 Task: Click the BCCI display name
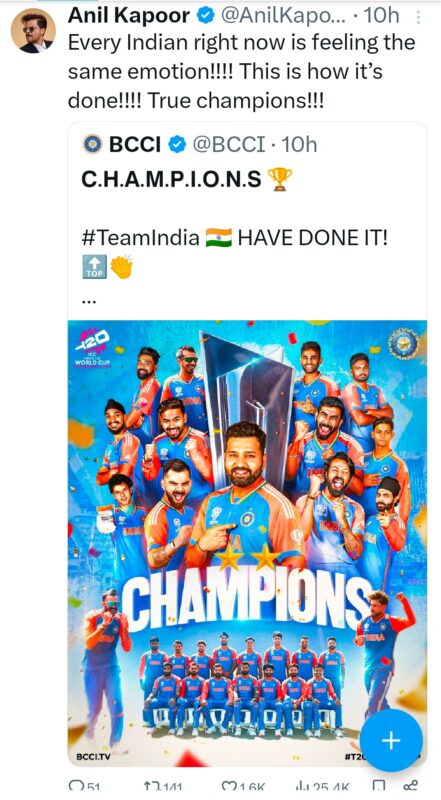[x=135, y=145]
